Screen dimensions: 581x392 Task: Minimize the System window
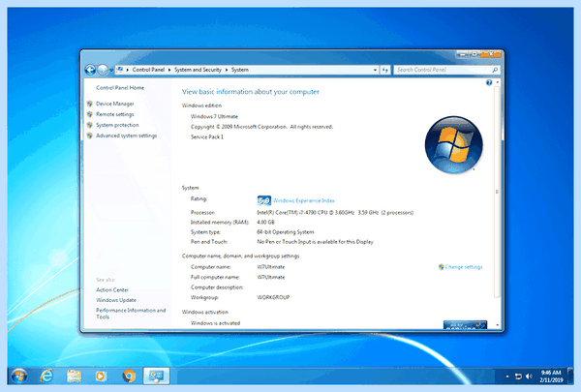coord(463,54)
